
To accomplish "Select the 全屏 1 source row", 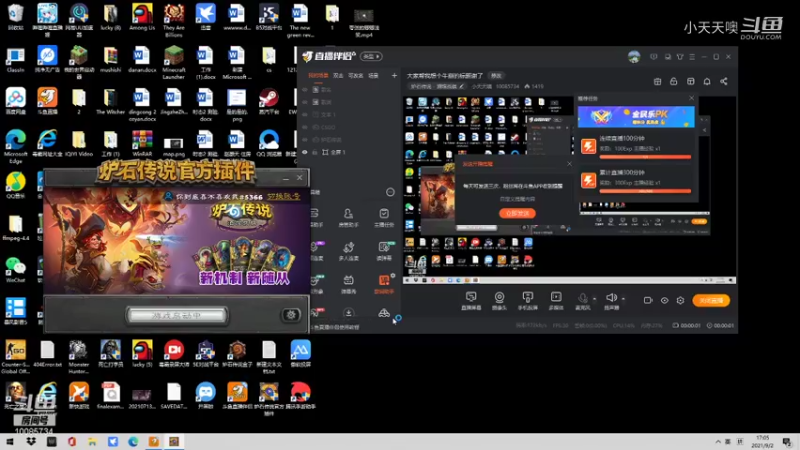I will pos(349,152).
